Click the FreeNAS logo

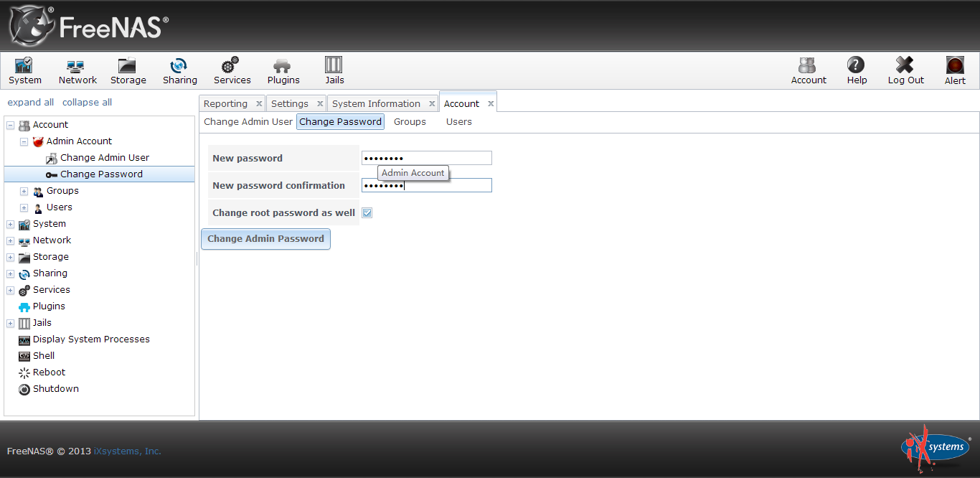point(88,27)
